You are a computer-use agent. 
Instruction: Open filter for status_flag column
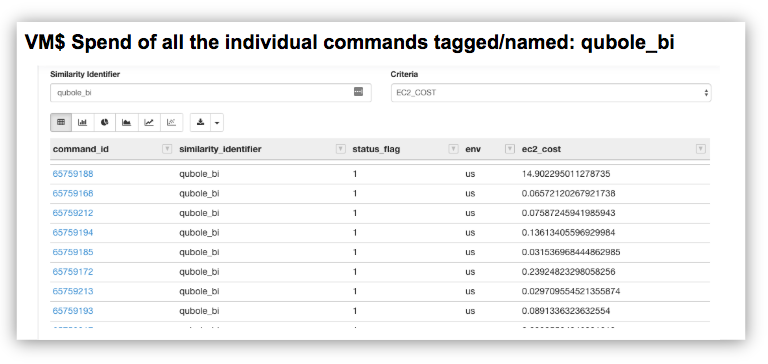click(x=453, y=149)
